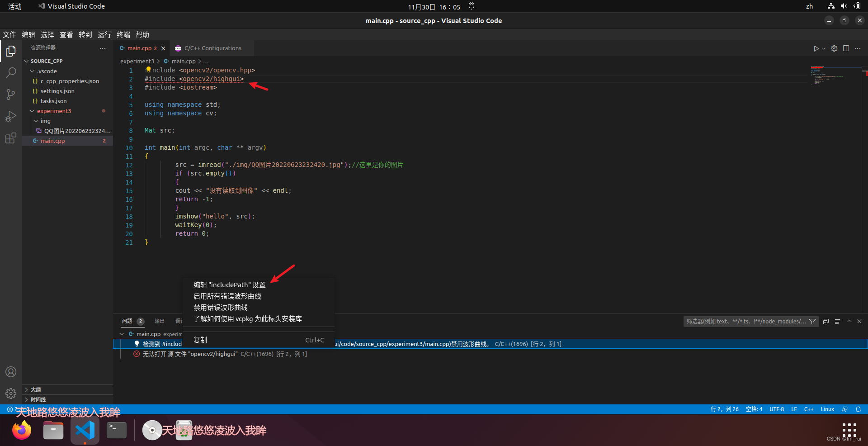Viewport: 868px width, 446px height.
Task: Run the C/C++ file with play icon
Action: click(x=816, y=48)
